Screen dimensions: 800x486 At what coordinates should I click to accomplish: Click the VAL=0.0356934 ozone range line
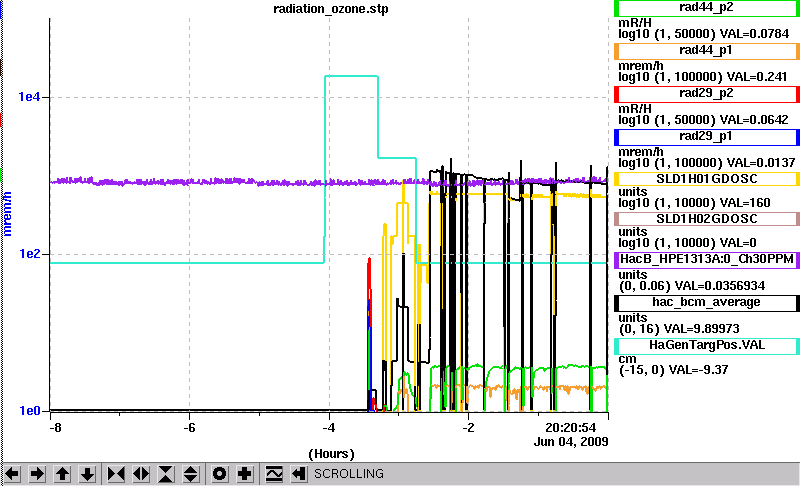click(x=692, y=286)
